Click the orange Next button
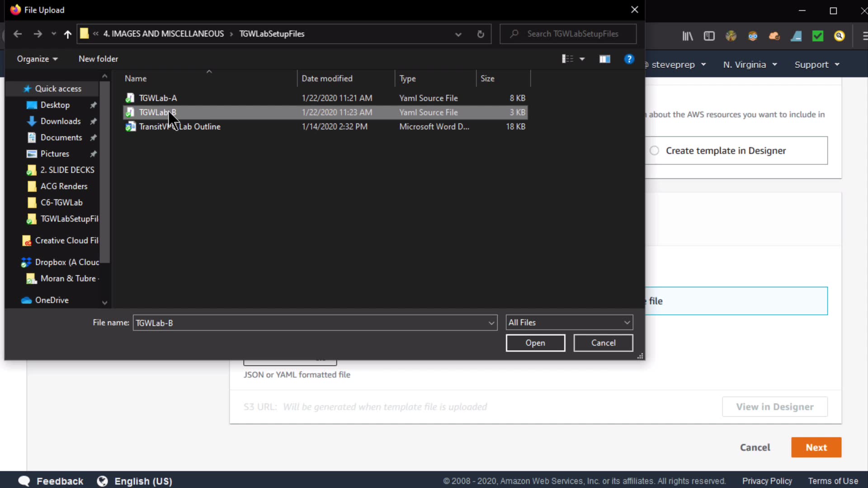 point(816,447)
